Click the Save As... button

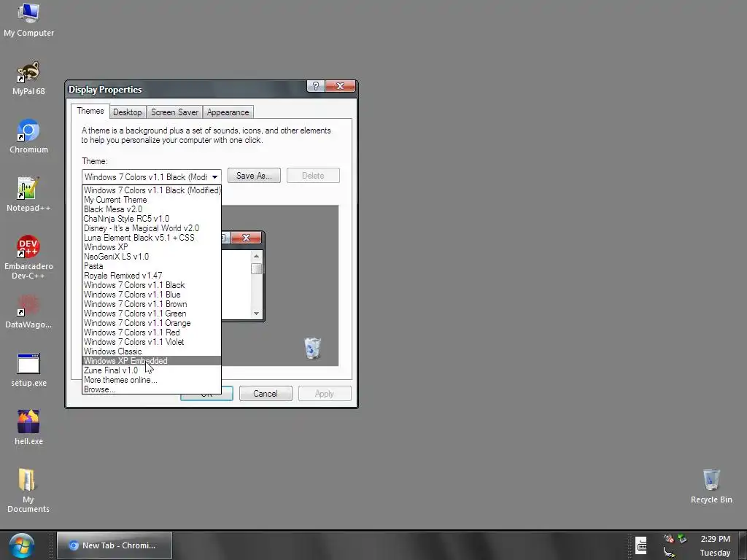[x=254, y=176]
